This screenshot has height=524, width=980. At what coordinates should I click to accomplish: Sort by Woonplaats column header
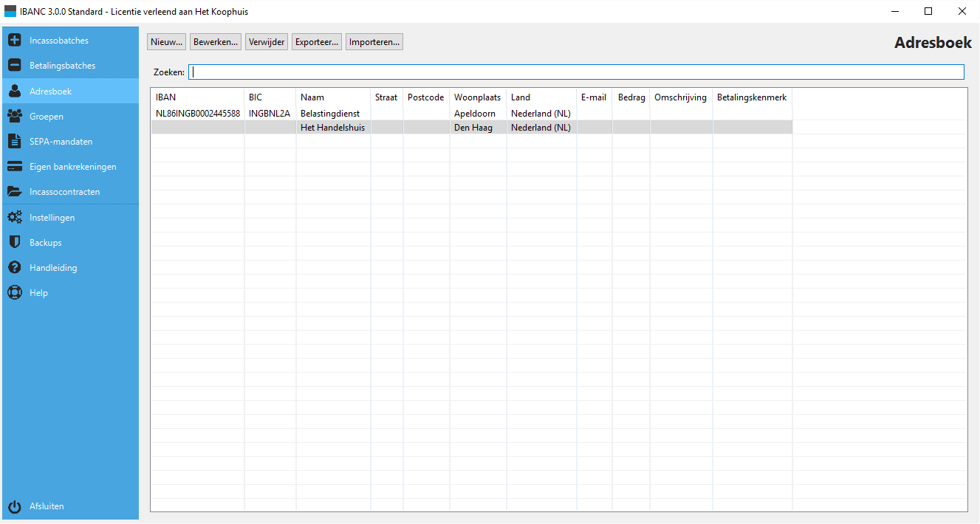pos(477,97)
